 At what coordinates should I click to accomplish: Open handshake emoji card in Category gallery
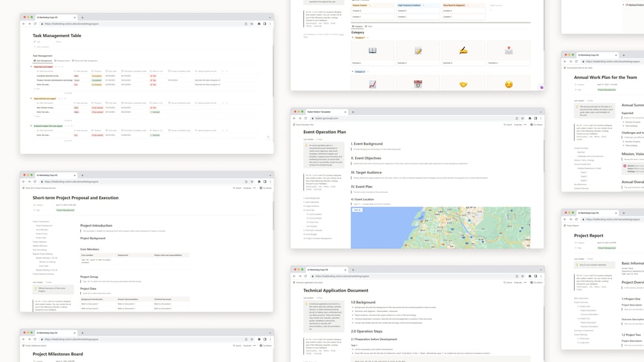click(x=463, y=83)
